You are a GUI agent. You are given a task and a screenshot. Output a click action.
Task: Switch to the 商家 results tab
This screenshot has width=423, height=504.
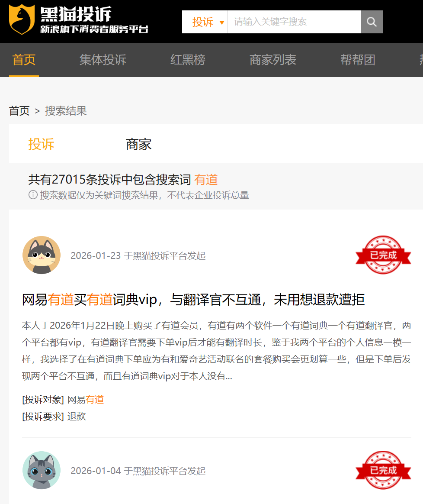click(138, 144)
